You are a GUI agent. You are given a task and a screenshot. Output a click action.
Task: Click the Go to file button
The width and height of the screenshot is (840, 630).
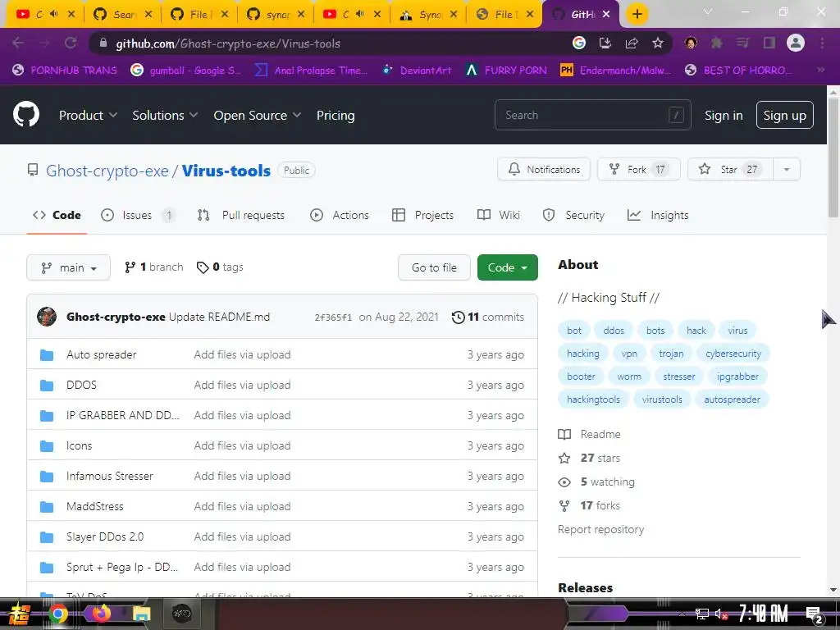click(x=434, y=267)
